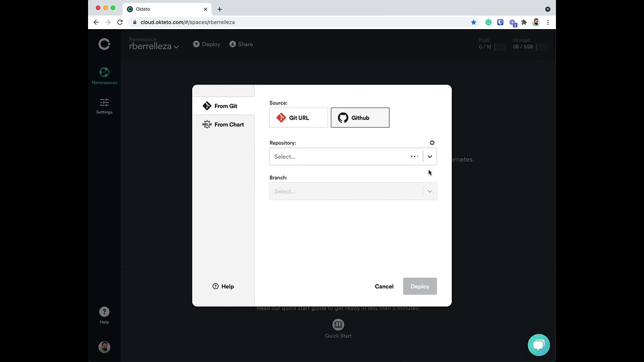This screenshot has height=362, width=644.
Task: Open a new browser tab
Action: coord(219,9)
